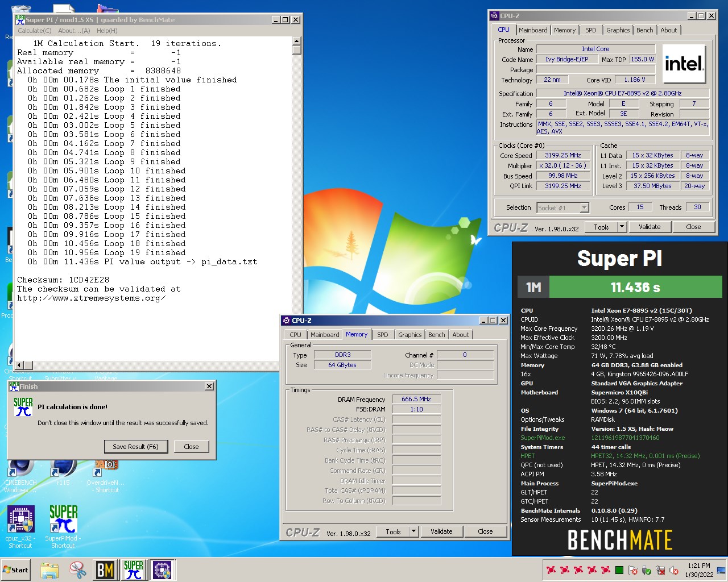Screen dimensions: 728x582
Task: Click the Super PI logo in Finish dialog
Action: (x=23, y=407)
